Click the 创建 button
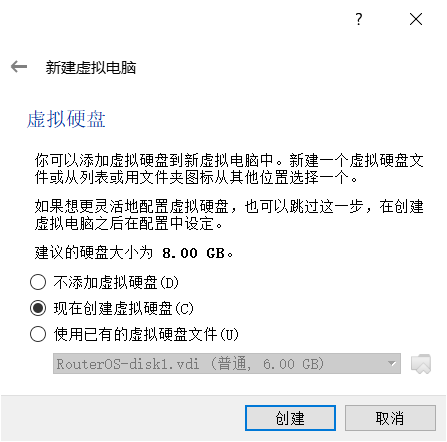 tap(290, 418)
